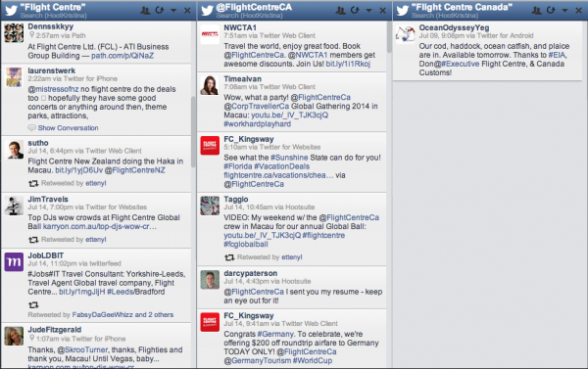
Task: Click retweet icon on sutho's tweet
Action: point(33,183)
